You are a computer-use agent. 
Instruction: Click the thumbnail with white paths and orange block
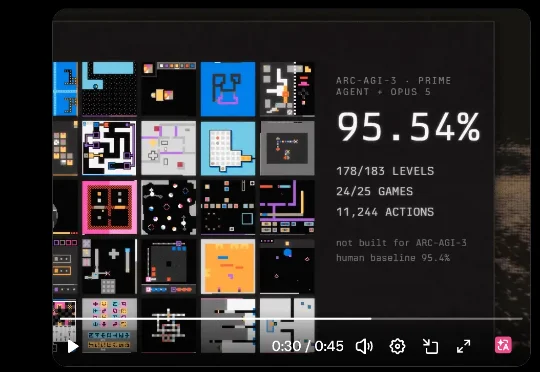click(287, 89)
